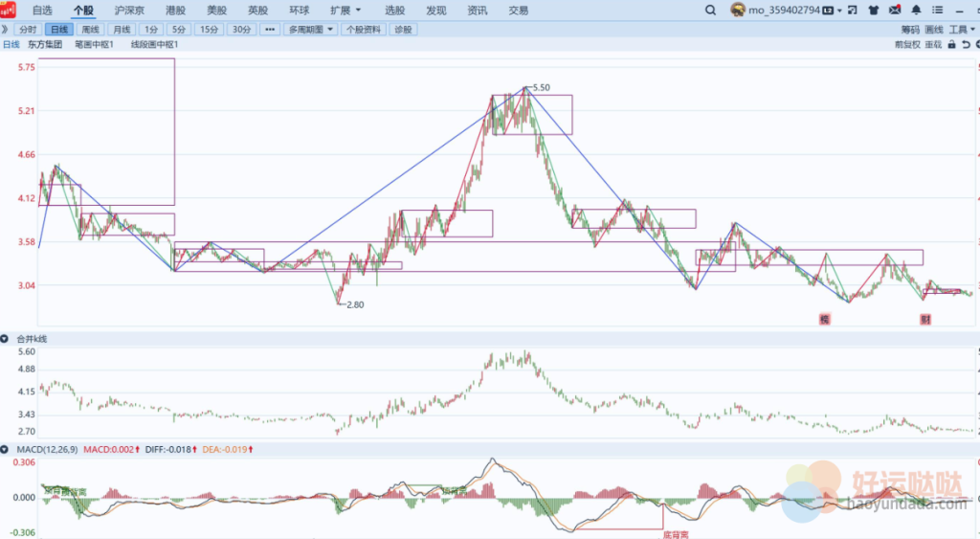Viewport: 980px width, 539px height.
Task: Click the 筹码 chips button
Action: [910, 30]
